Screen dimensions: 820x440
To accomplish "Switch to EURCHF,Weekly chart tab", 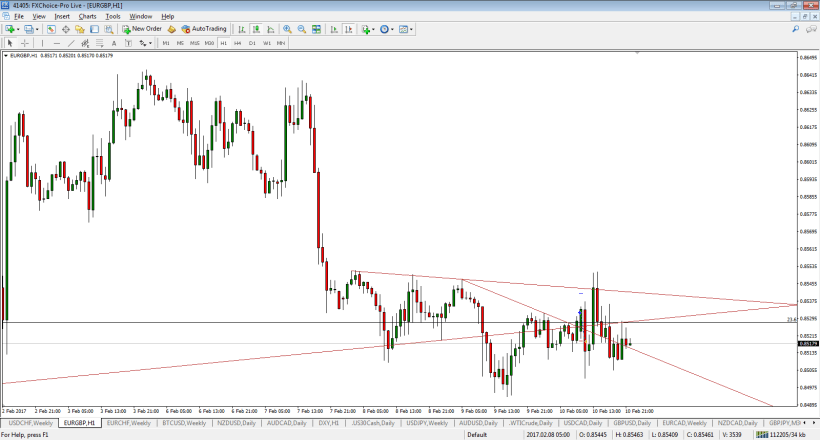I will tap(129, 423).
